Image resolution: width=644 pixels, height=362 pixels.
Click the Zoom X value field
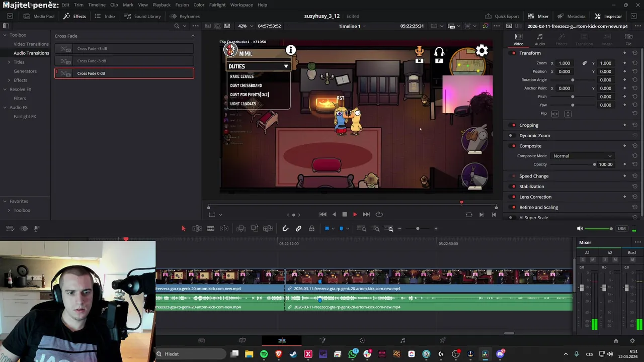pyautogui.click(x=565, y=63)
